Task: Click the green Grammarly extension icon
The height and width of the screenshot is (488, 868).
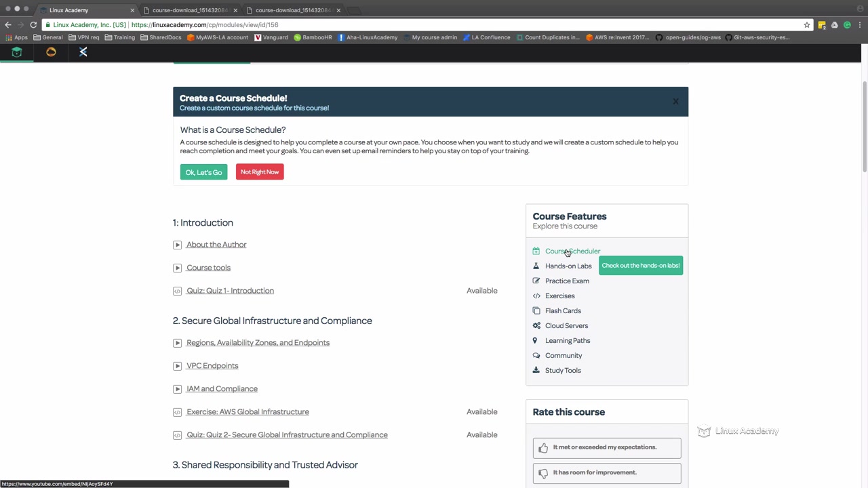Action: click(846, 25)
